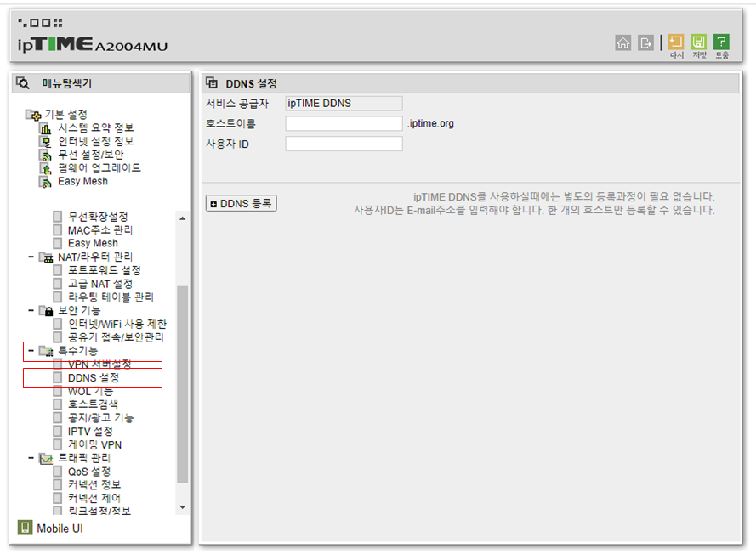The height and width of the screenshot is (554, 756).
Task: Click the 트래픽 관리 chart folder icon
Action: [46, 458]
